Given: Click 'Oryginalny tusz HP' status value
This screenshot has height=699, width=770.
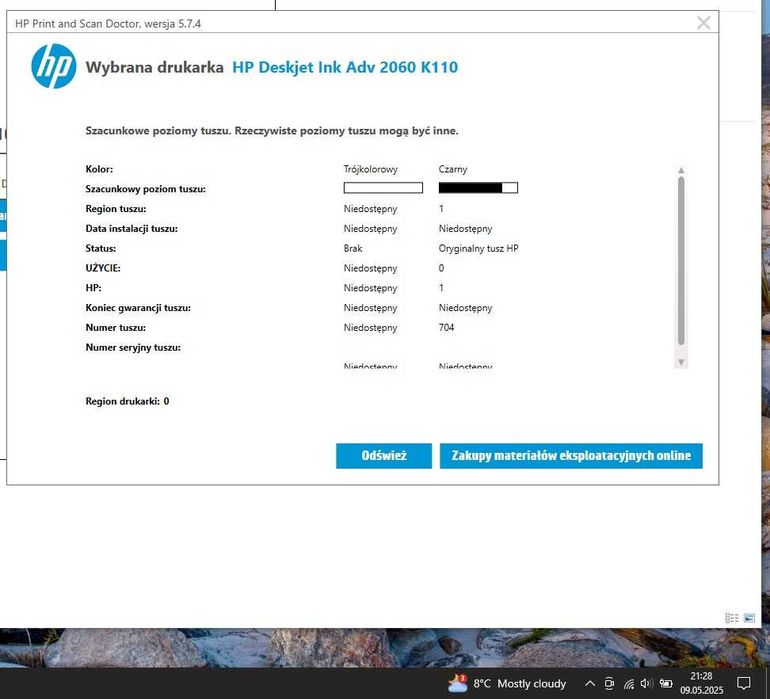Looking at the screenshot, I should (478, 249).
